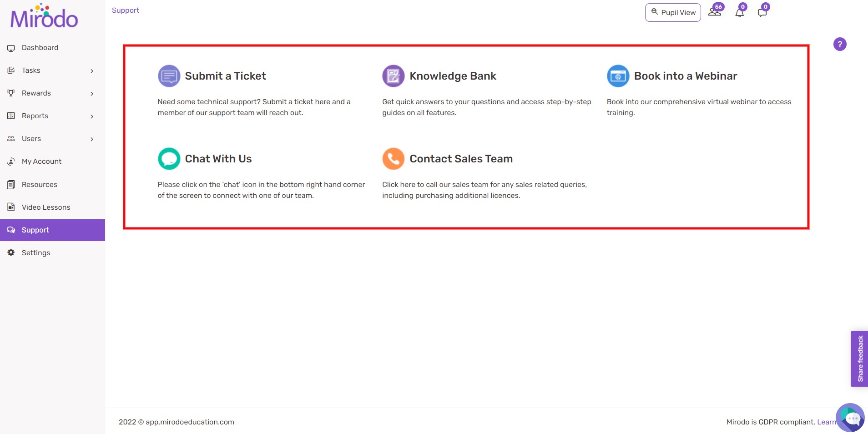Click the 'Mirodo is GDPR compliant.' footer text
The height and width of the screenshot is (434, 868).
(x=771, y=422)
